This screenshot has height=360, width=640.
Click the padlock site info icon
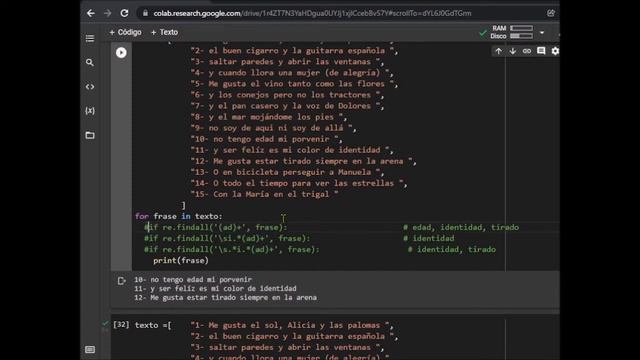click(145, 13)
